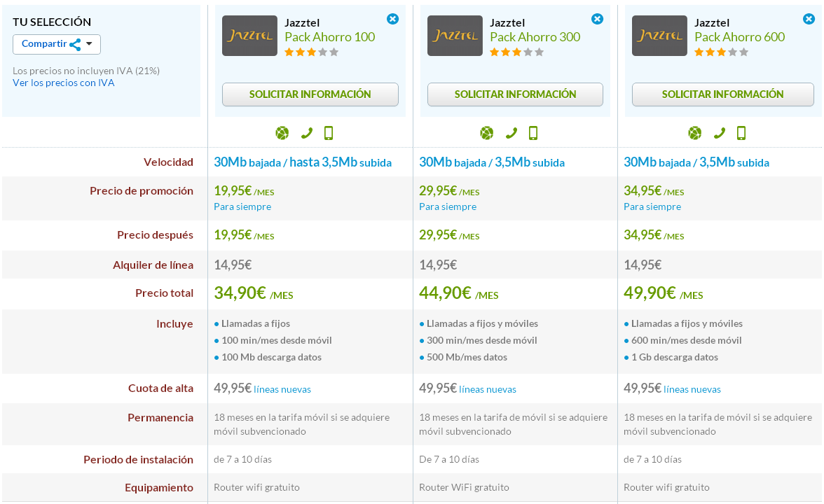
Task: Click '1 Gb descarga datos' text
Action: coord(675,358)
